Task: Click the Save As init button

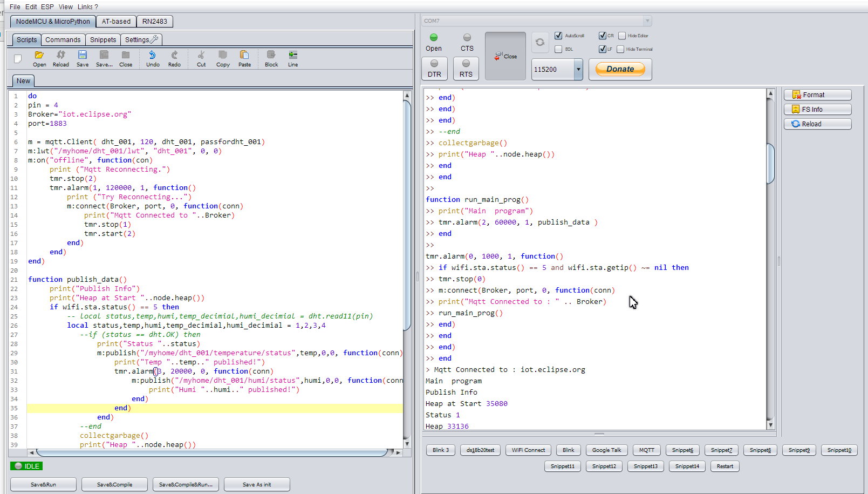Action: pyautogui.click(x=257, y=484)
